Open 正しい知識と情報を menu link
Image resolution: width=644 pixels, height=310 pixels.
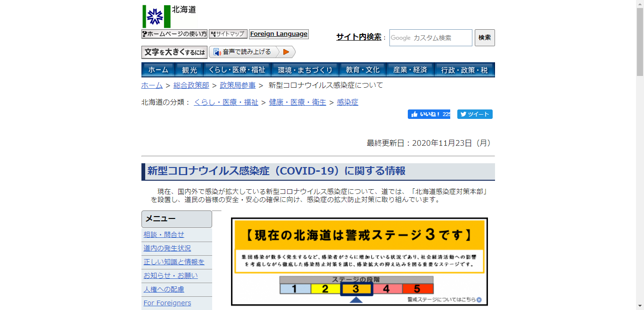[174, 262]
